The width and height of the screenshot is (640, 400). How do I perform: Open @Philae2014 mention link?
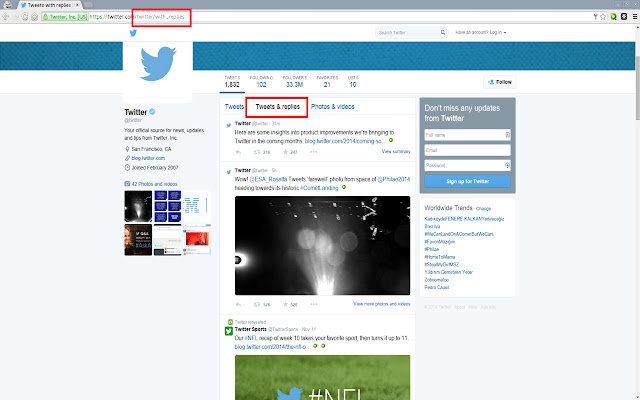click(x=393, y=179)
